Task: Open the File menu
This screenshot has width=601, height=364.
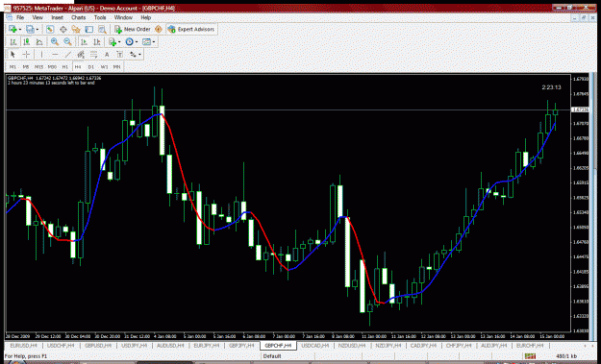Action: click(x=20, y=17)
